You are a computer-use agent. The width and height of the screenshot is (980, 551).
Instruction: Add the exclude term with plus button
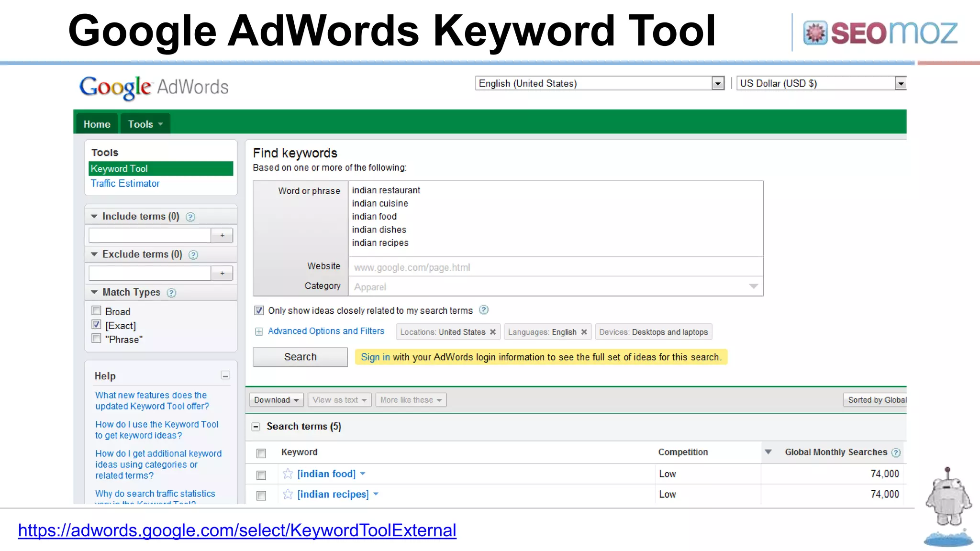point(222,273)
